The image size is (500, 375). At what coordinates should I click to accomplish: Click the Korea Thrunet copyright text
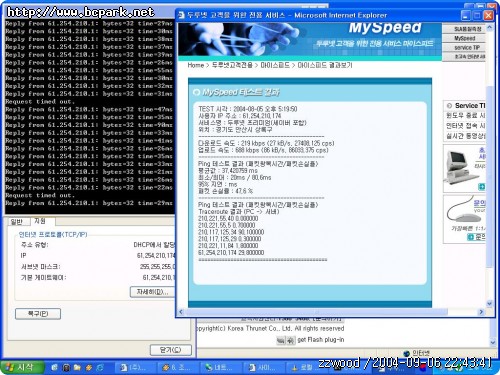click(x=270, y=329)
